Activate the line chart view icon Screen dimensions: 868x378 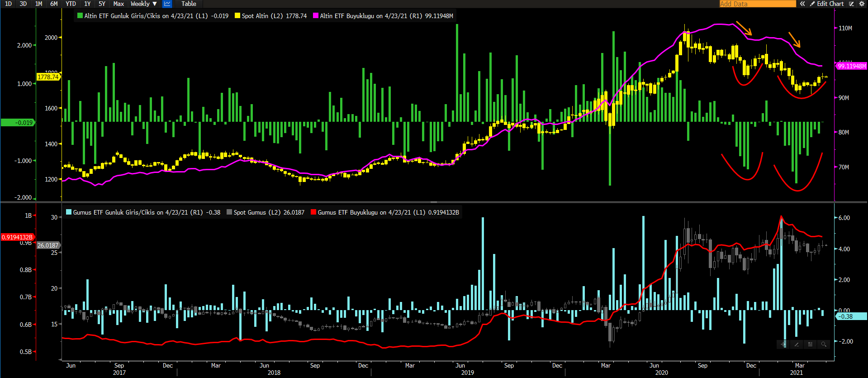pos(167,4)
